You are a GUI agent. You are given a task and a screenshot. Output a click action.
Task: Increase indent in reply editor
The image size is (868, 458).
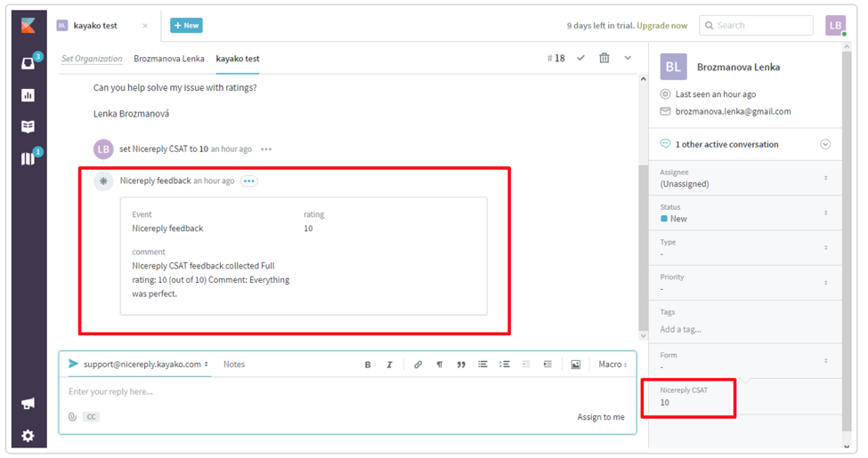pyautogui.click(x=548, y=365)
